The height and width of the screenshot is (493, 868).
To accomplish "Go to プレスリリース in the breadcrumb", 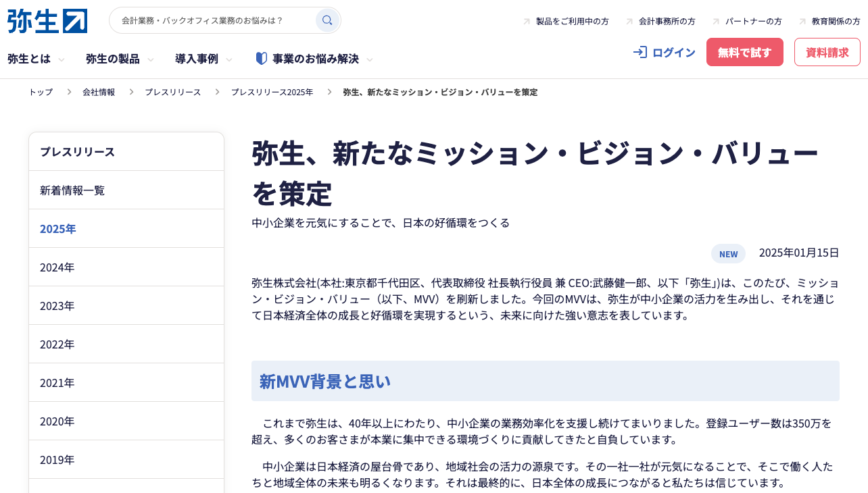I will click(173, 92).
